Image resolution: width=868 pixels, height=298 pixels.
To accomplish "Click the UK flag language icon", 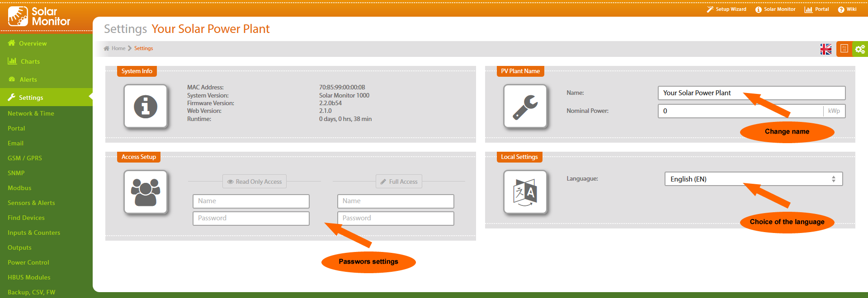I will pyautogui.click(x=826, y=49).
